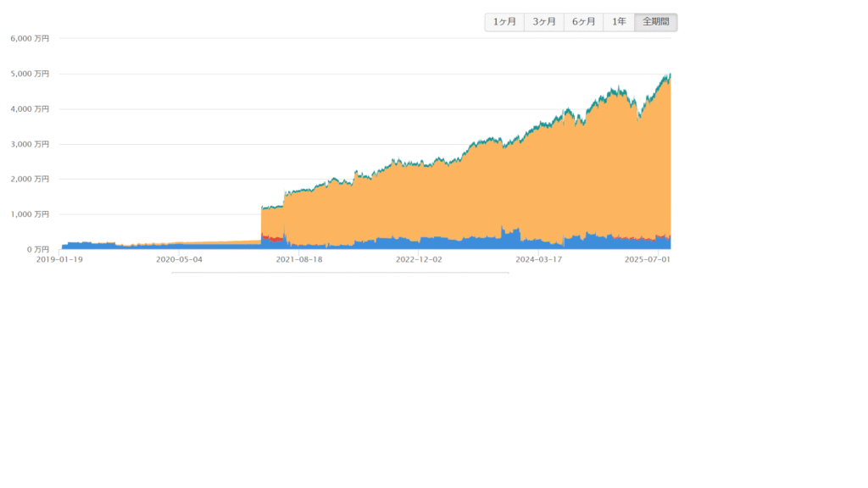
Task: Click the 2019-01-19 date label
Action: (60, 259)
